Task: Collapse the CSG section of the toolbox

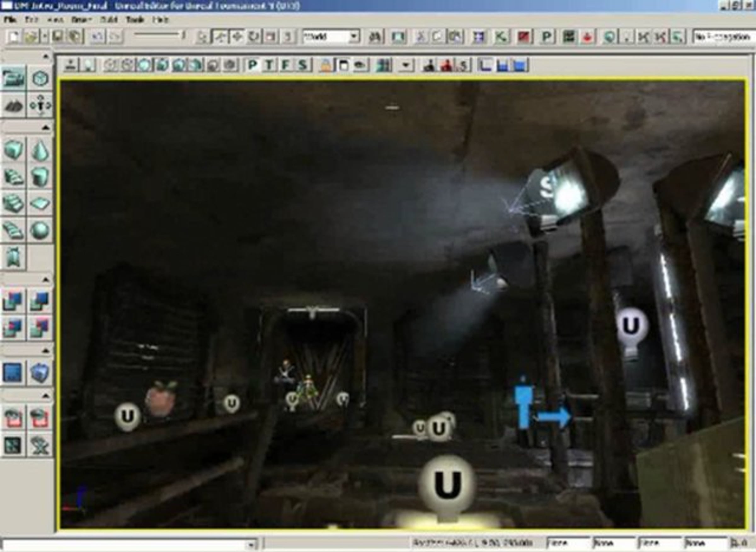Action: click(46, 279)
